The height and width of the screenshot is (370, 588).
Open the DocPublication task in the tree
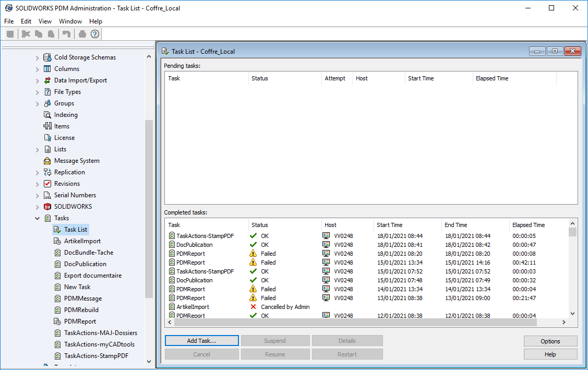(85, 264)
